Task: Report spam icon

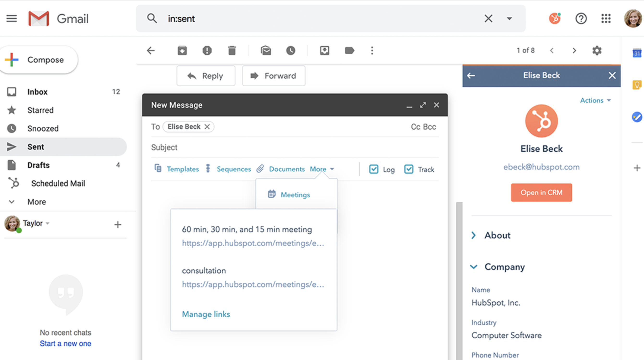Action: click(x=207, y=51)
